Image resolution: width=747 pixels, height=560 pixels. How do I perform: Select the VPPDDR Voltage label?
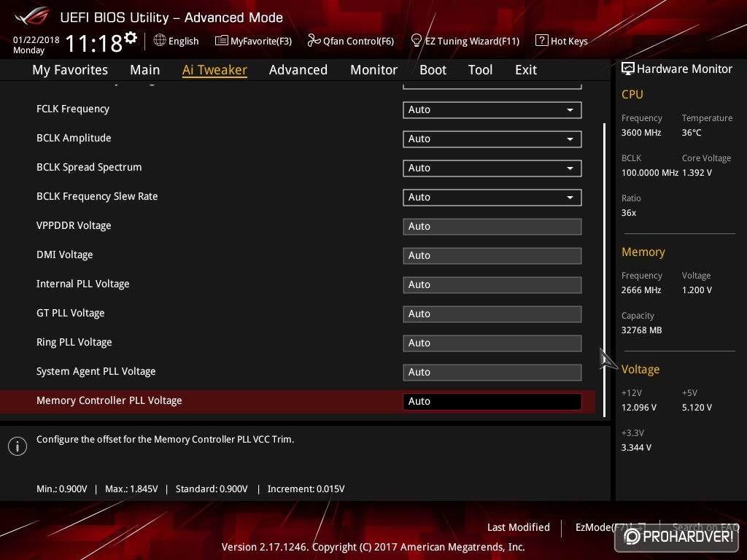74,226
